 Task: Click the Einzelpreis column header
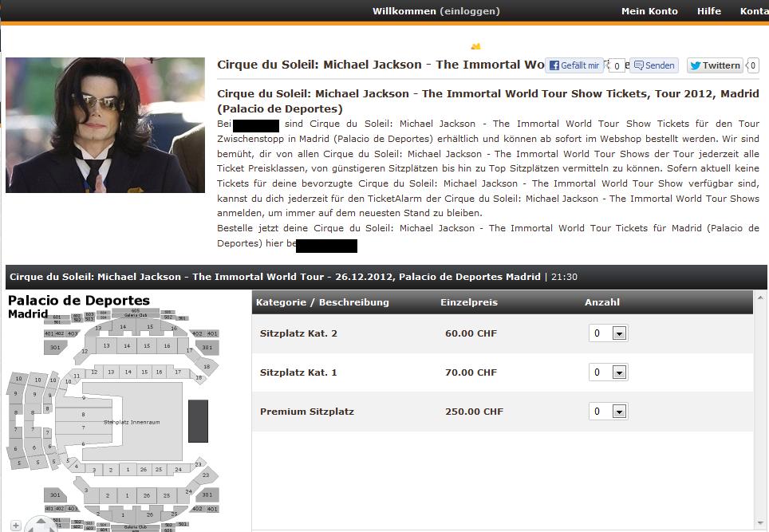[x=469, y=302]
